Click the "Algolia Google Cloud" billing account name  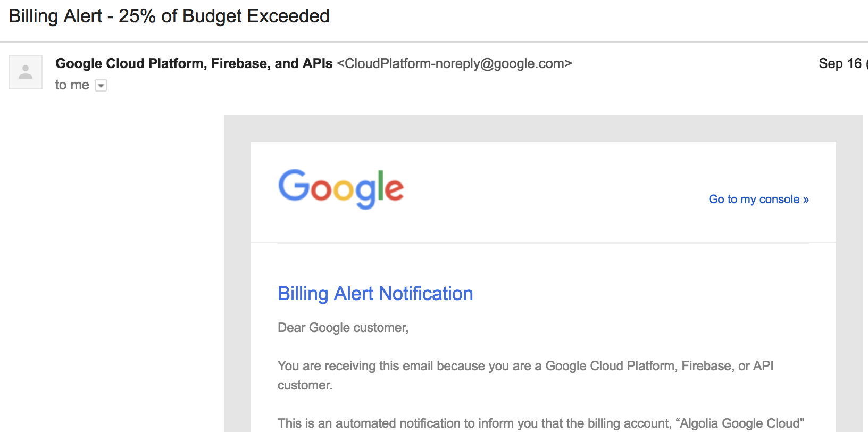pyautogui.click(x=742, y=423)
